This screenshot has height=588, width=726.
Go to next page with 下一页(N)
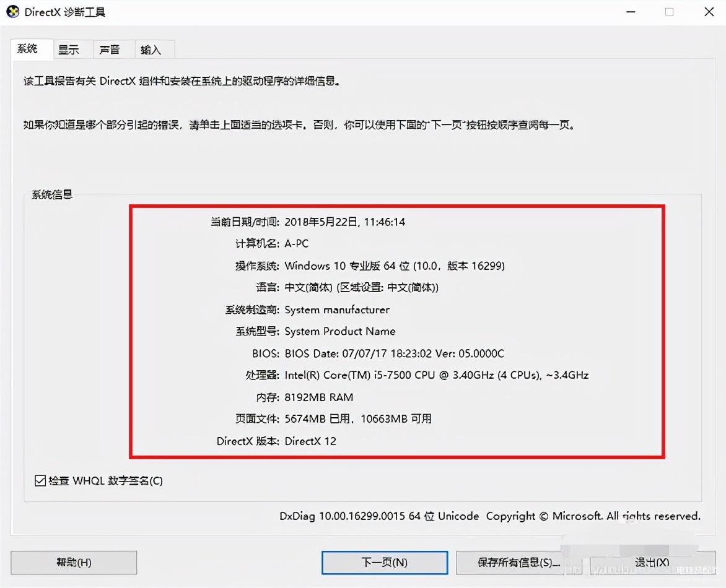coord(384,562)
